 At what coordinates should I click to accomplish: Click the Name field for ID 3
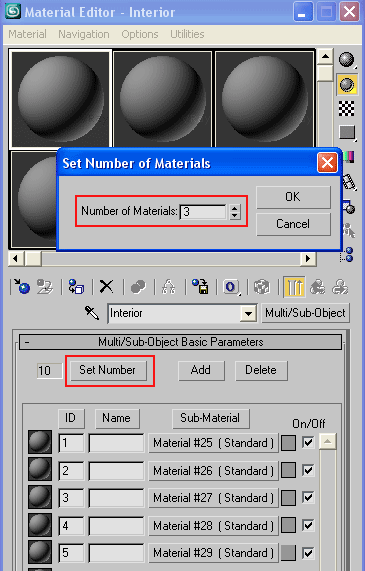click(x=117, y=498)
